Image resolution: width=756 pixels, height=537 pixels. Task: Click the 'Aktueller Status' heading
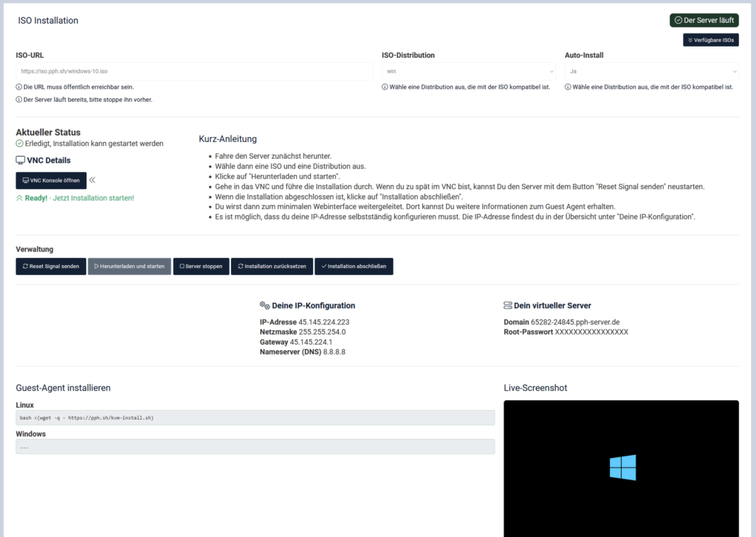point(48,132)
